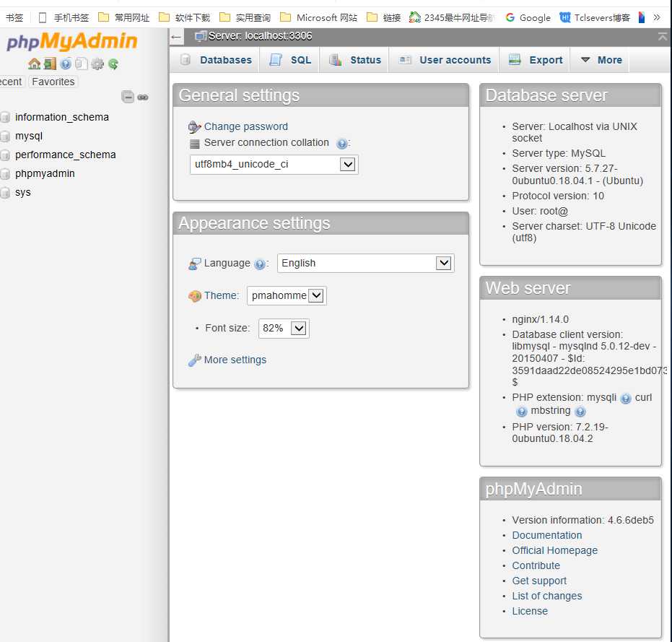Open the Microsoft 网站 bookmark folder
Image resolution: width=672 pixels, height=642 pixels.
(x=319, y=17)
